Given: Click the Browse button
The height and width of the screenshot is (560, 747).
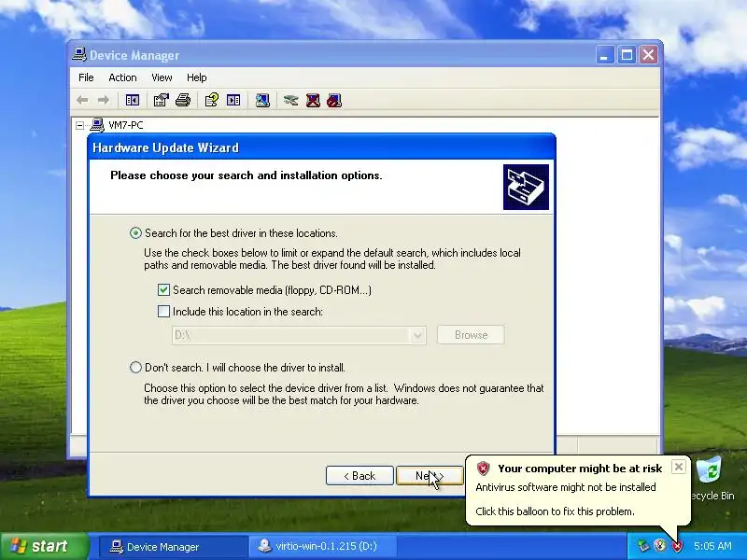Looking at the screenshot, I should point(471,335).
